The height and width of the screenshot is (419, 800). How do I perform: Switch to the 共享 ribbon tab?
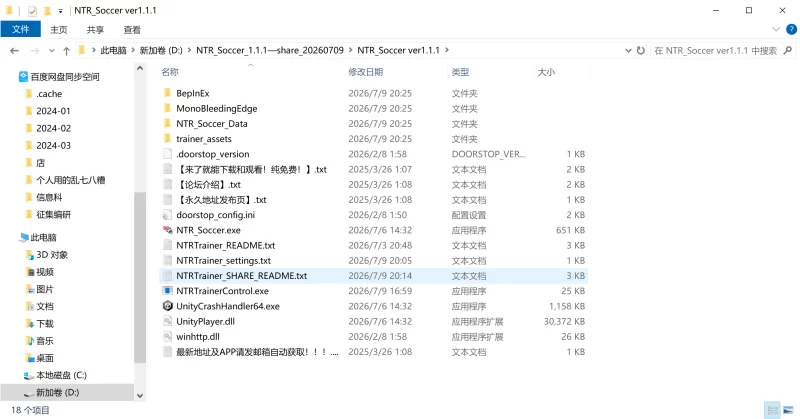point(95,30)
